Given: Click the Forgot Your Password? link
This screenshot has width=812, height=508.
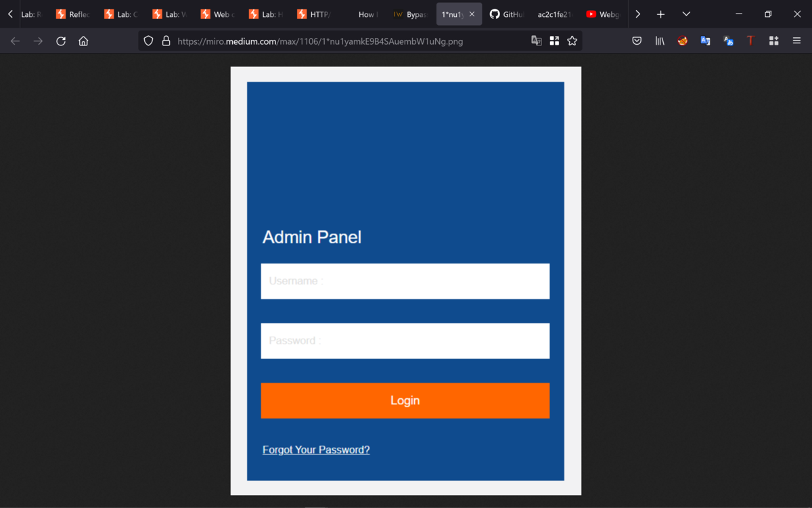Looking at the screenshot, I should 316,450.
